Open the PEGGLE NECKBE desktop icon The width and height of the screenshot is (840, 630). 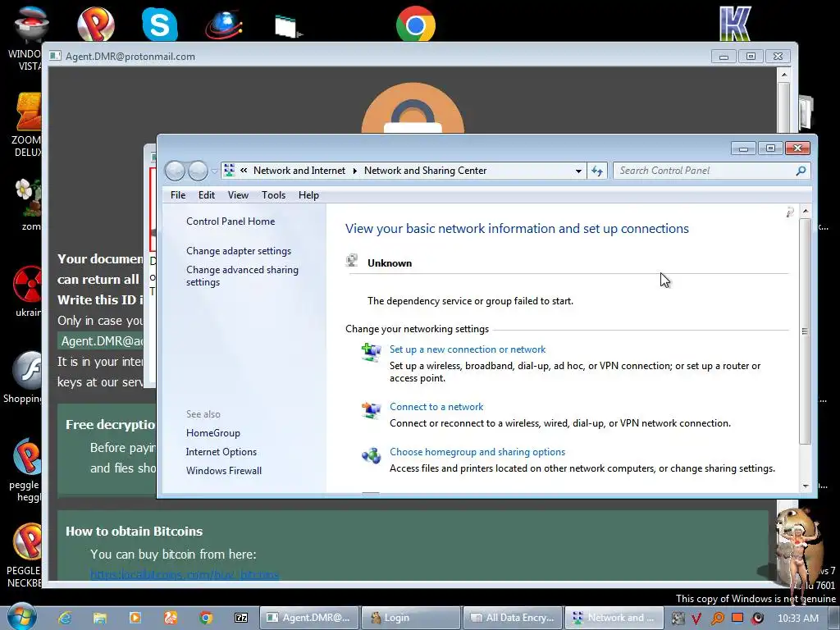[24, 555]
